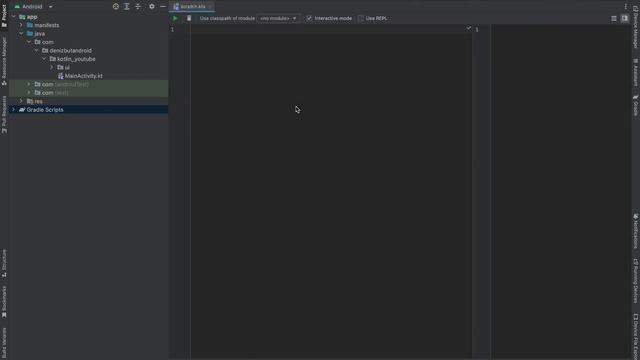Open project panel gear options
640x360 pixels.
(x=152, y=7)
